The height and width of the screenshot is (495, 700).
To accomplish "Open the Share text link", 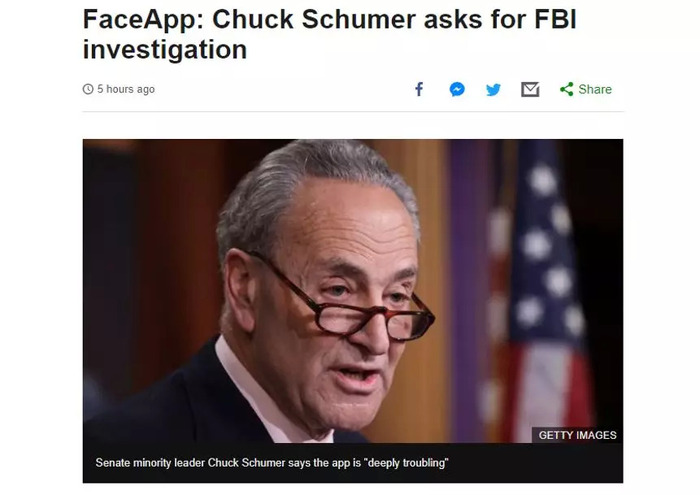I will 595,89.
